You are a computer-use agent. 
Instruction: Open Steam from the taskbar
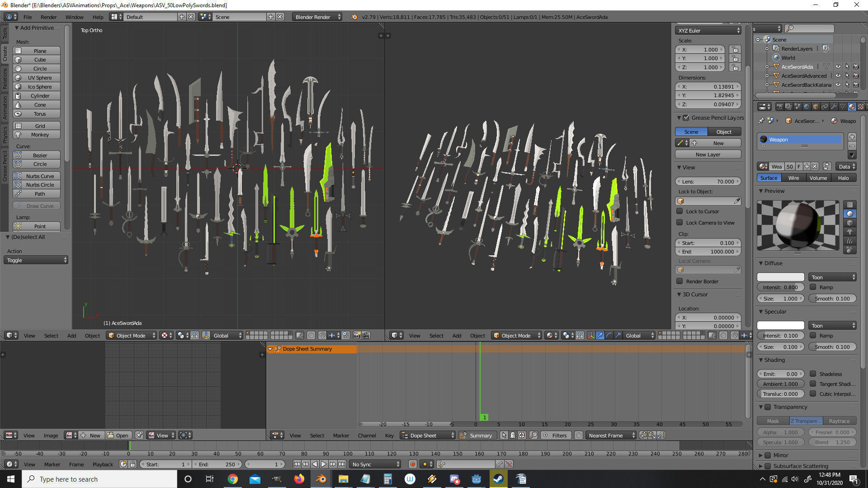[499, 479]
